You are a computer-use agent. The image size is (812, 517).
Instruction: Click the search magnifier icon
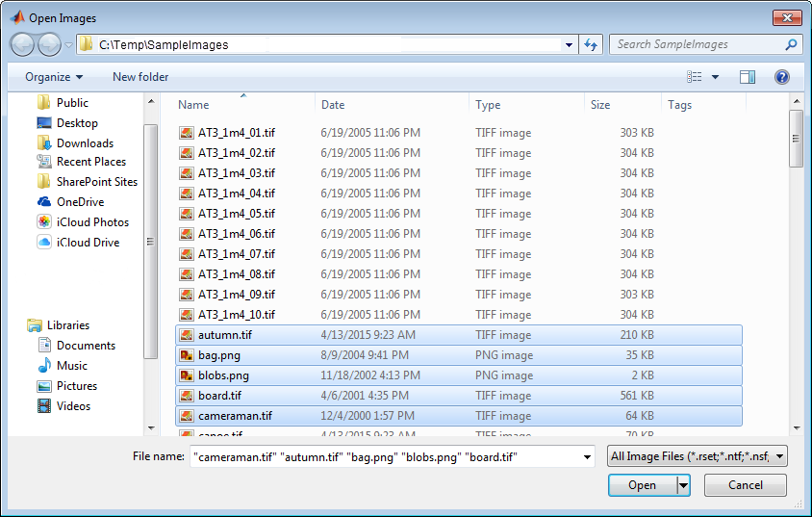(790, 44)
